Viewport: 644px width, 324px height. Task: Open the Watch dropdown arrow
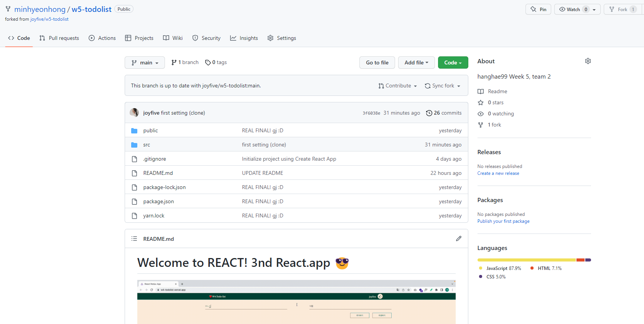pyautogui.click(x=594, y=10)
